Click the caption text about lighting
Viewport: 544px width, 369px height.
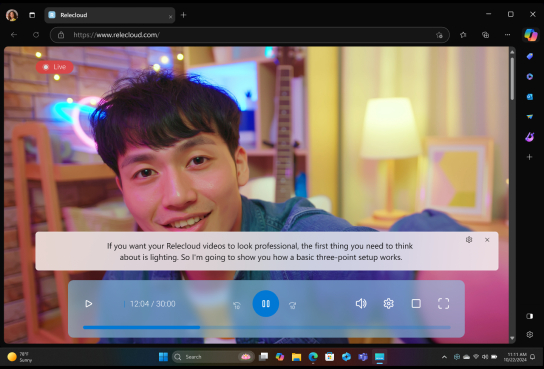pos(260,251)
